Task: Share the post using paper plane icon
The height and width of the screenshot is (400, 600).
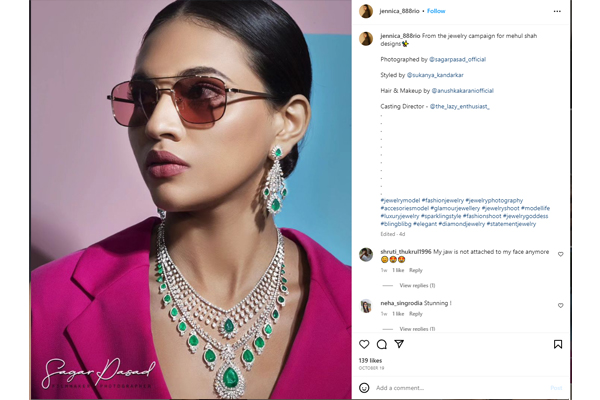Action: (x=399, y=344)
